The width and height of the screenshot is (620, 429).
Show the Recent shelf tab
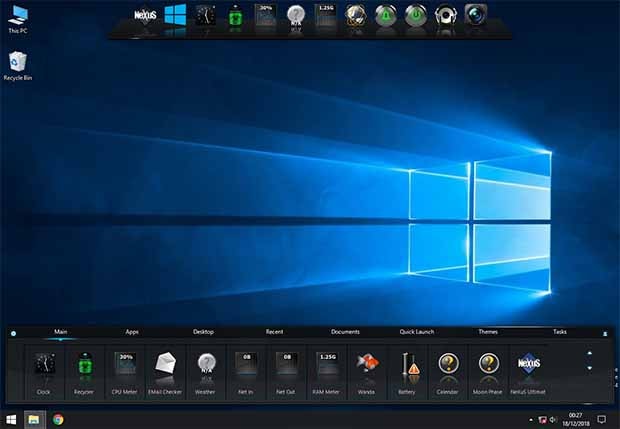[274, 332]
